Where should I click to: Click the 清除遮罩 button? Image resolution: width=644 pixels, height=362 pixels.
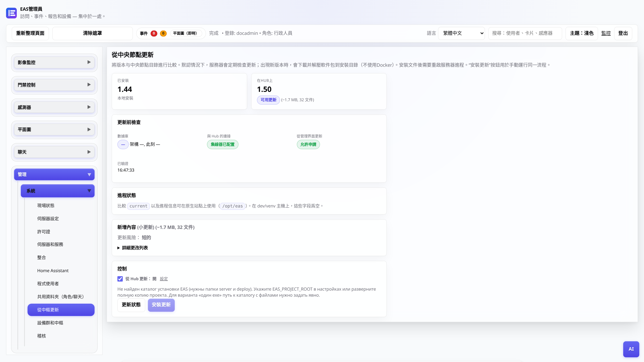(93, 33)
